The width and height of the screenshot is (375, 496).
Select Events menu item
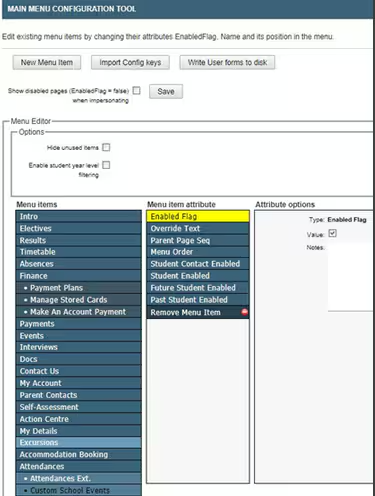pyautogui.click(x=79, y=336)
